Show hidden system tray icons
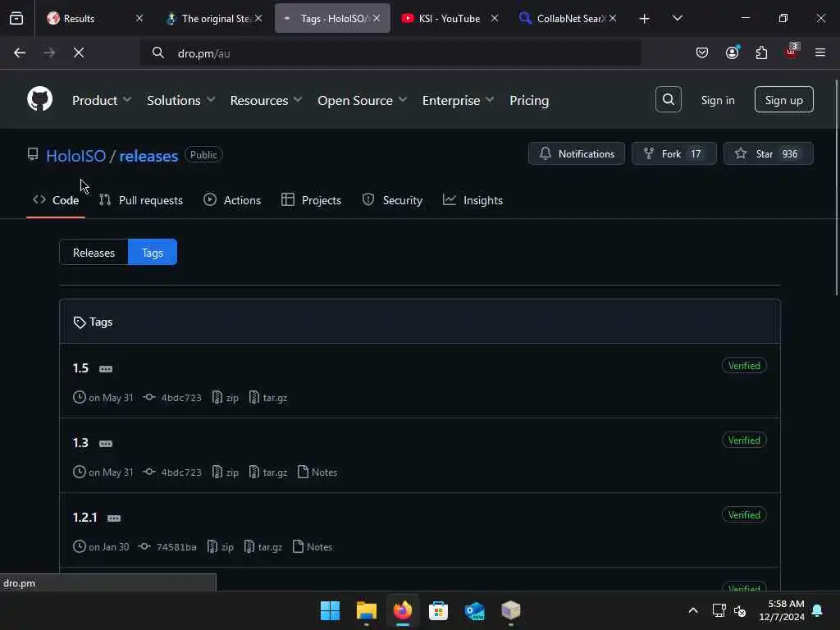The width and height of the screenshot is (840, 630). [692, 610]
